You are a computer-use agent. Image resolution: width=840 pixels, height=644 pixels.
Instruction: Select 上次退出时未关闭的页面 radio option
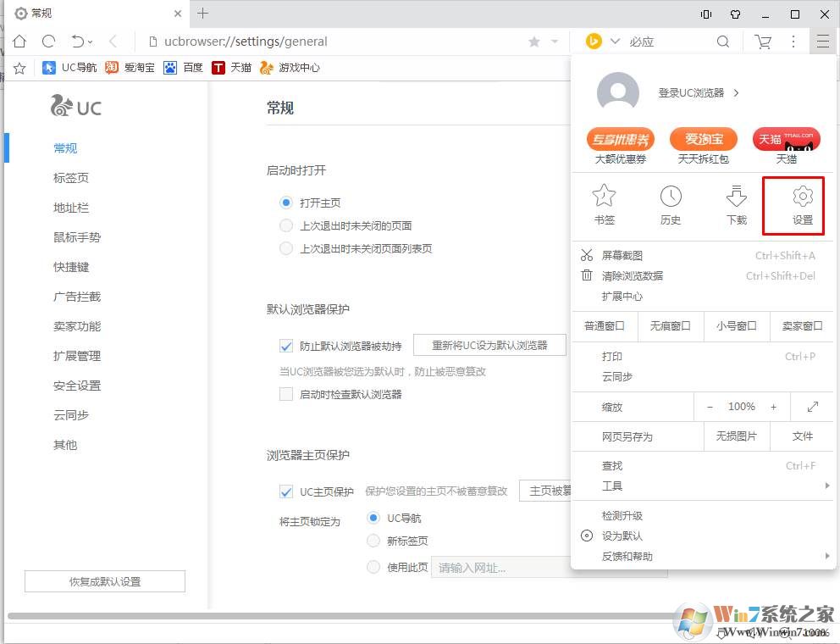286,225
